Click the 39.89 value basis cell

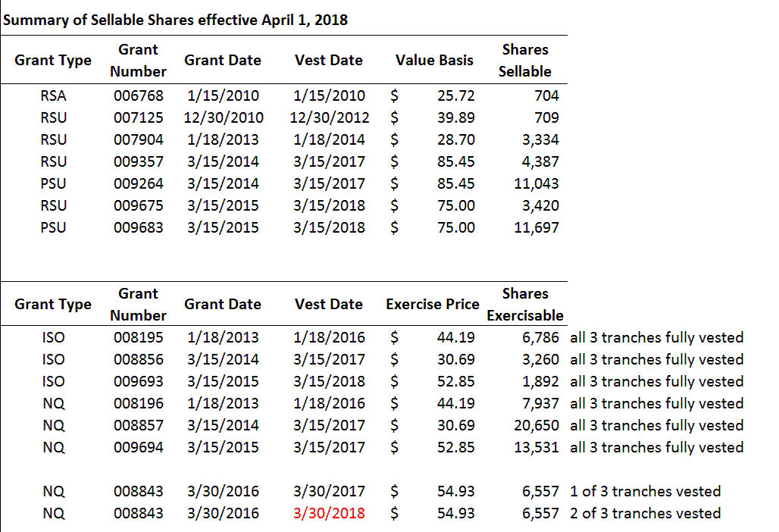(456, 117)
